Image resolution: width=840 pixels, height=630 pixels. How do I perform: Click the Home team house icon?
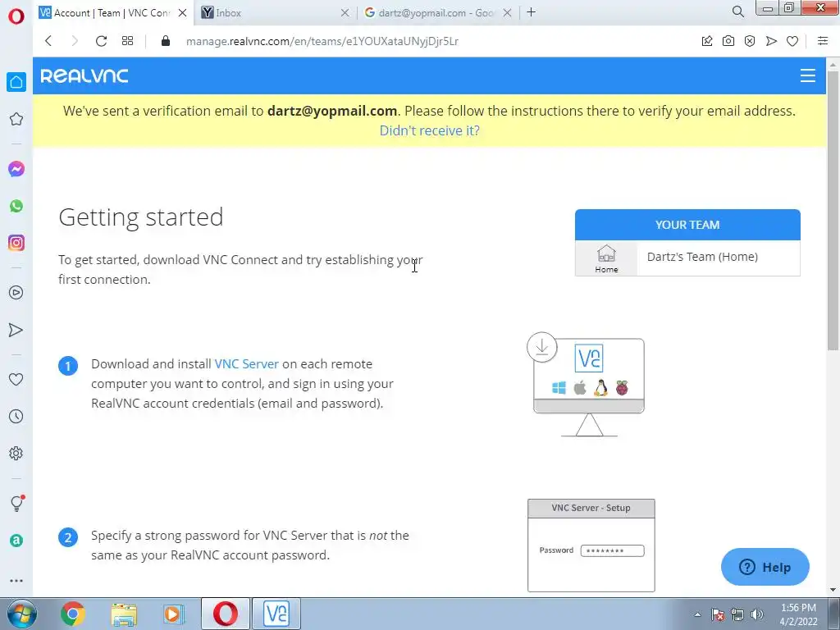point(606,258)
